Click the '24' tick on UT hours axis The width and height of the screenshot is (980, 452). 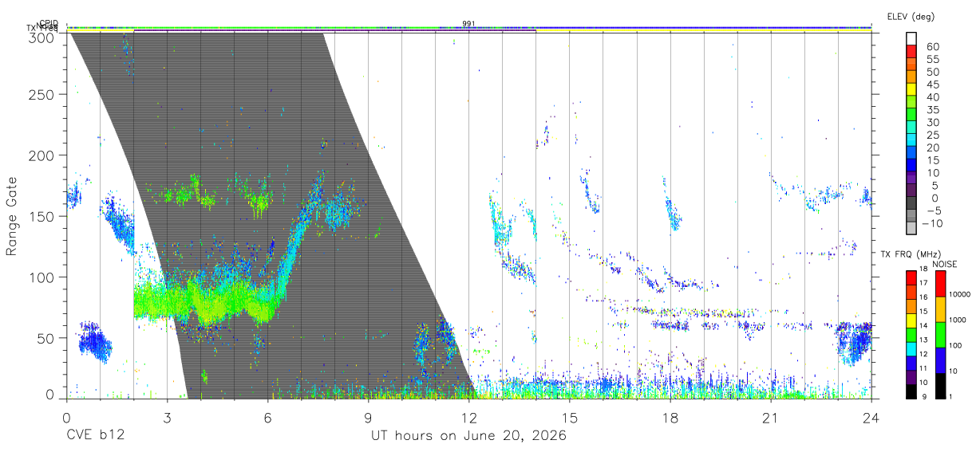pos(871,418)
